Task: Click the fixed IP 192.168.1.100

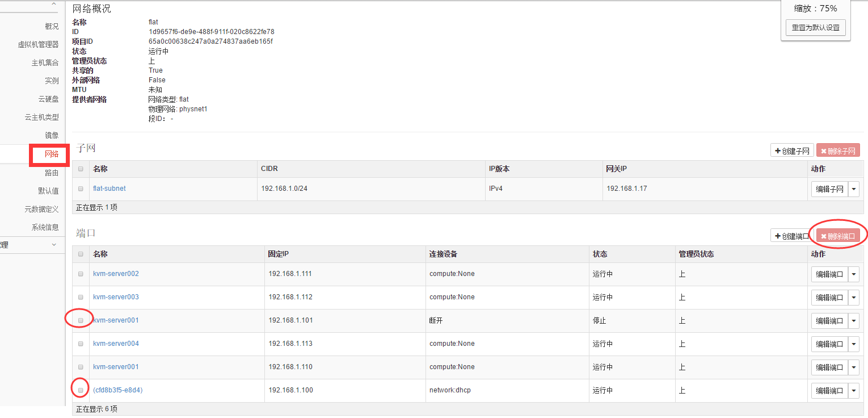Action: (x=290, y=390)
